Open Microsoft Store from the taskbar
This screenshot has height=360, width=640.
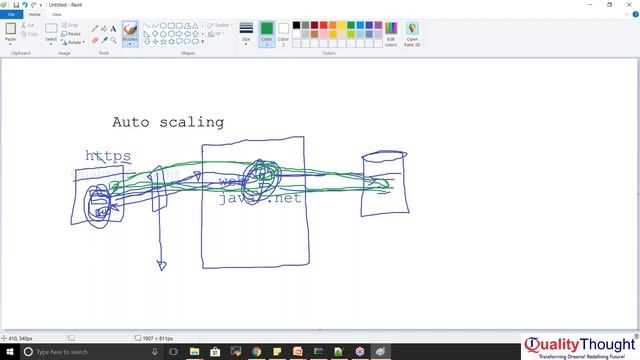(215, 351)
